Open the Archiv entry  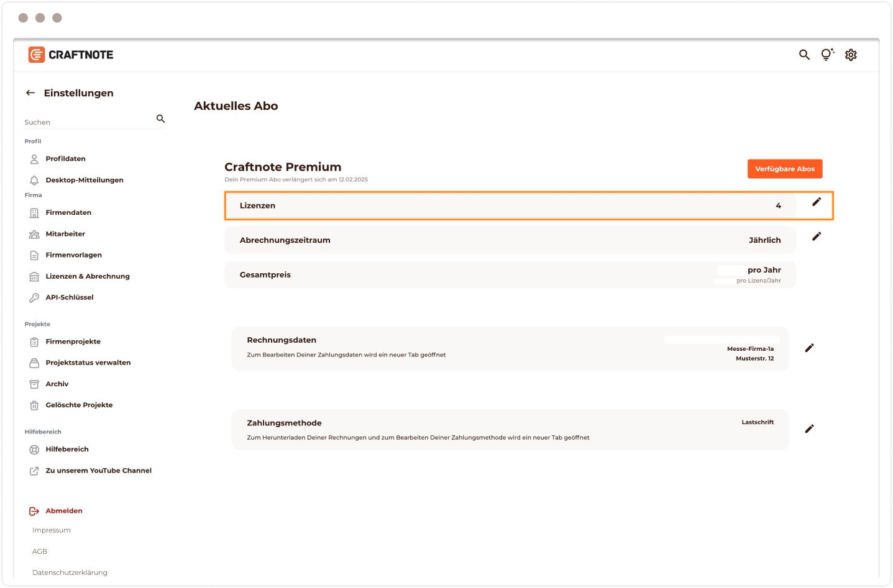(57, 384)
